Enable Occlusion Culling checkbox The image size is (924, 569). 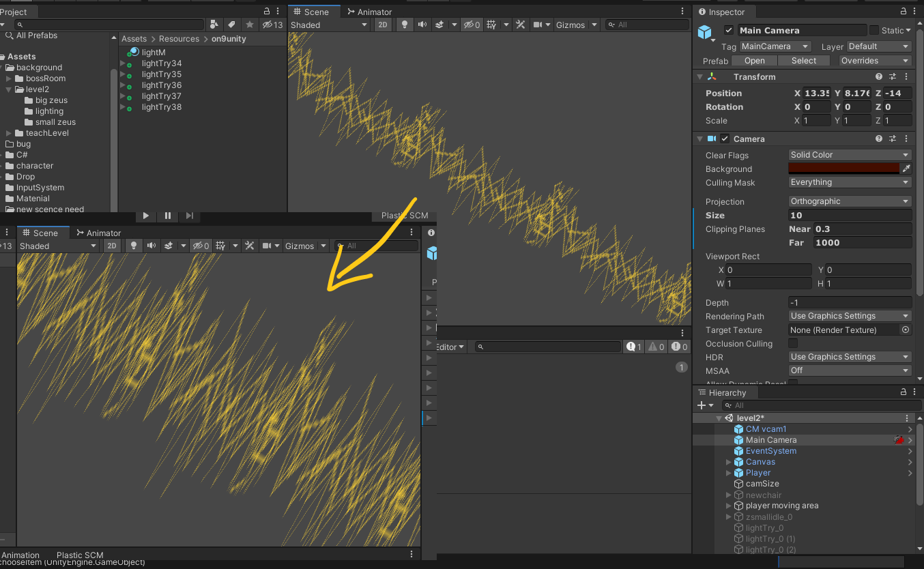pos(793,343)
